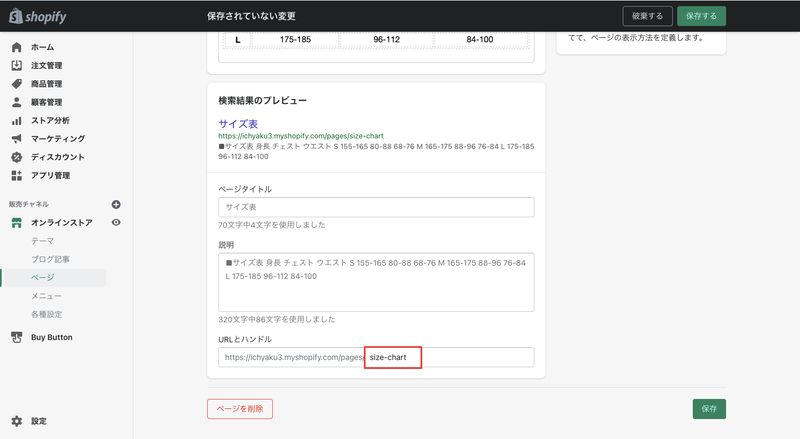Click the ページを削除 button
The height and width of the screenshot is (439, 800).
tap(240, 409)
